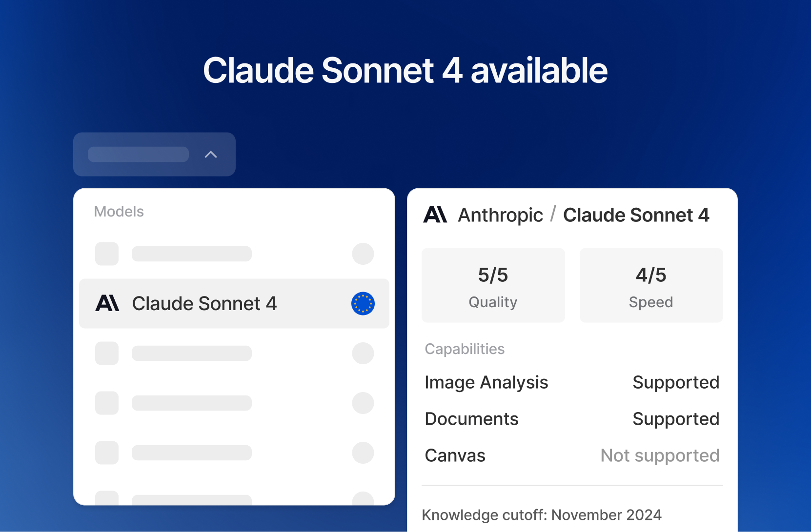Click the Anthropic logo beside Claude Sonnet 4 row
The height and width of the screenshot is (532, 811).
107,303
